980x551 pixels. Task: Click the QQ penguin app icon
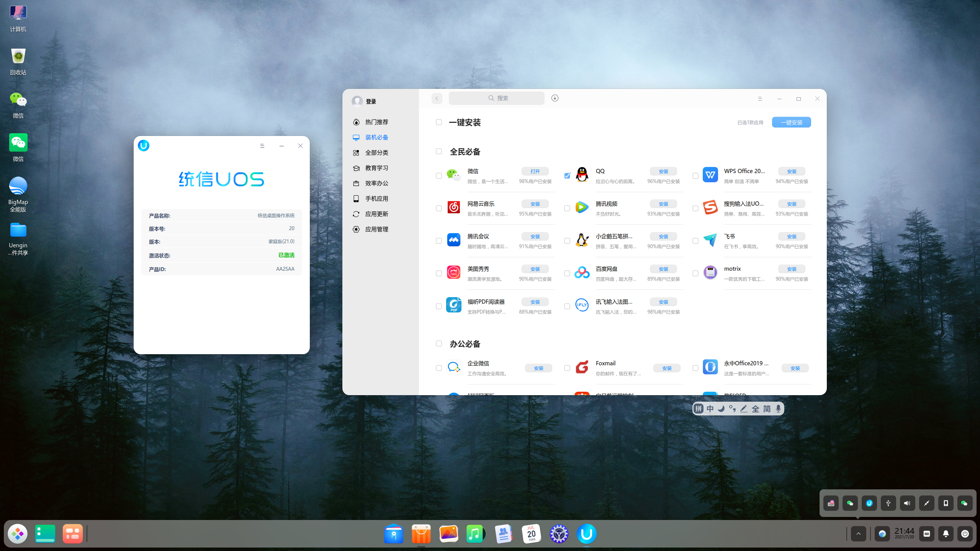[x=582, y=175]
